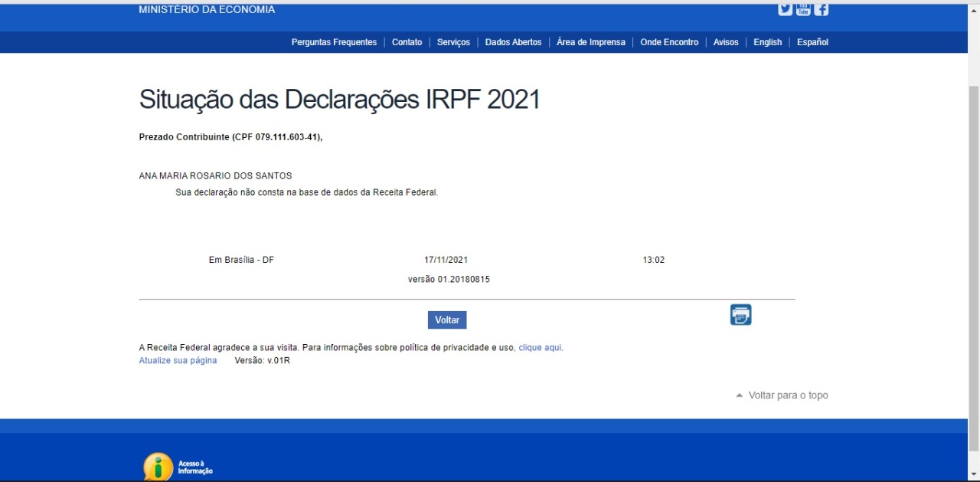Click the 'Prezado Contribuinte' CPF line
Screen dimensions: 980x482
(x=231, y=137)
